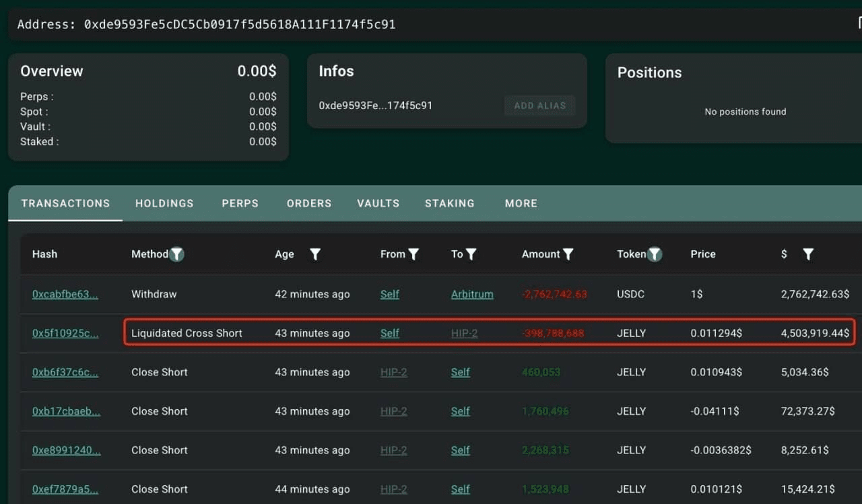Open the Arbitrum destination link
The image size is (862, 504).
471,294
